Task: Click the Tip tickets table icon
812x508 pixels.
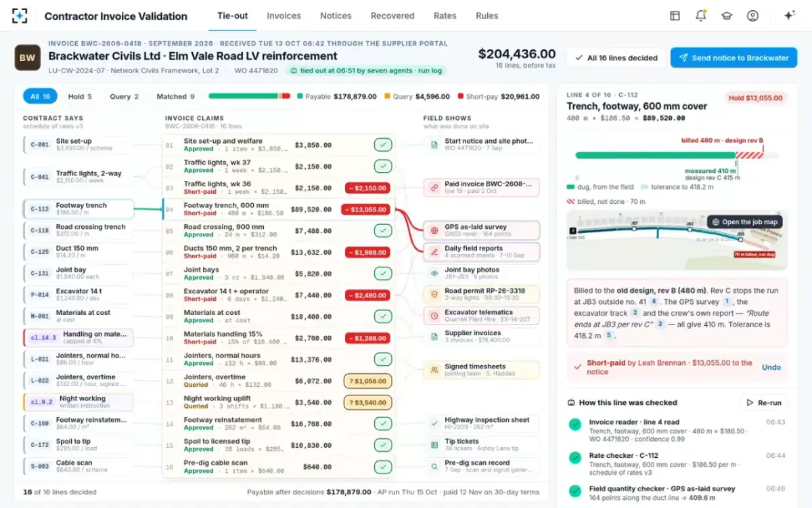Action: tap(434, 445)
